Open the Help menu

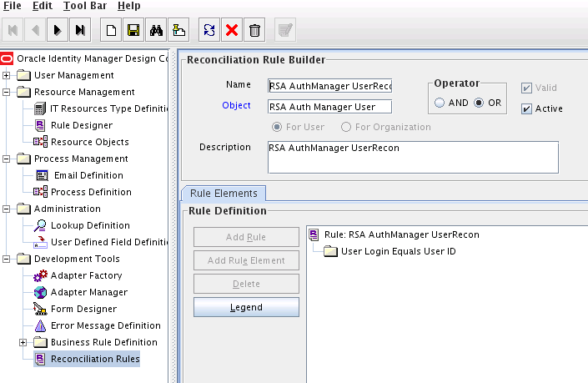pyautogui.click(x=129, y=6)
